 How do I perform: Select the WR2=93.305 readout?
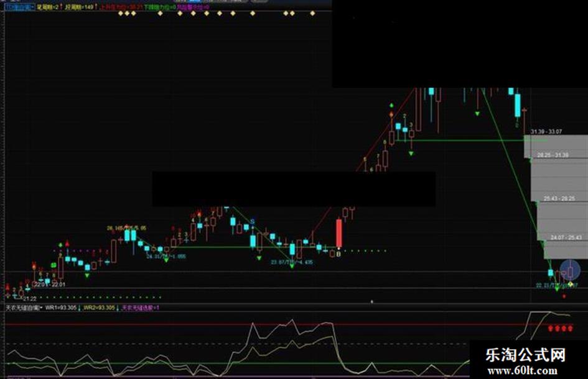[99, 307]
